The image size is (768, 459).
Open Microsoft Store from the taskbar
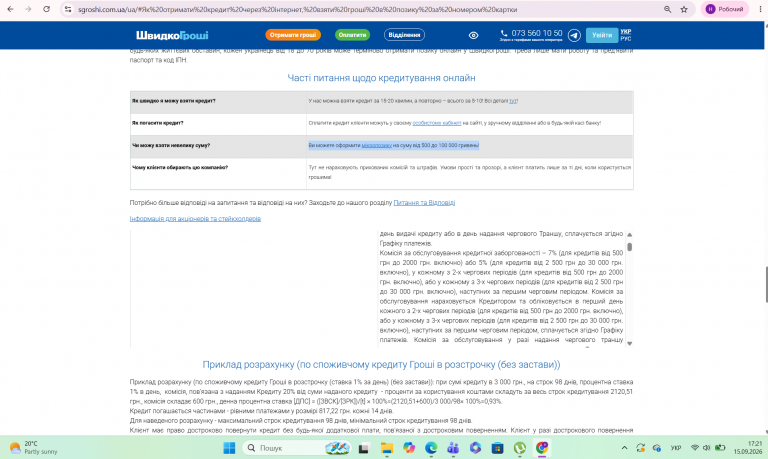pos(498,448)
